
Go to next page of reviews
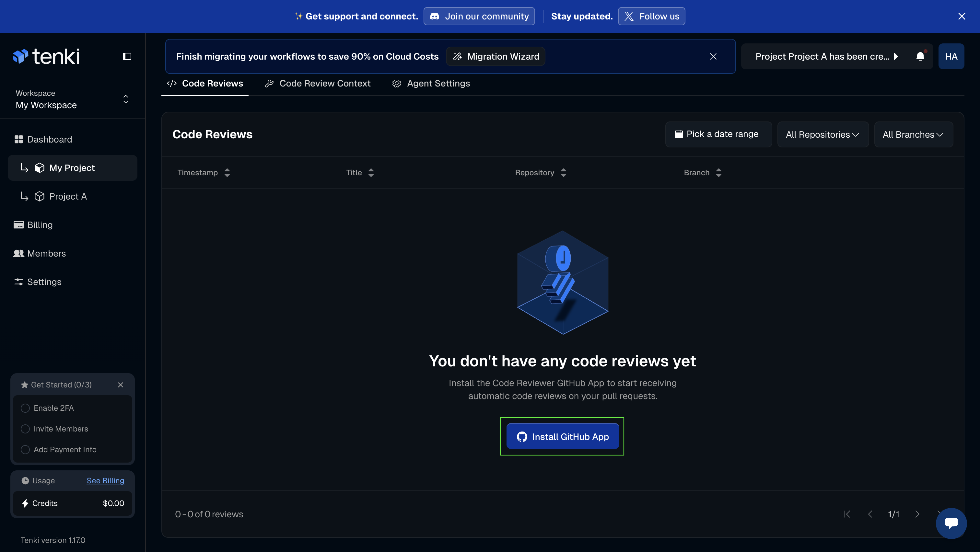coord(917,514)
